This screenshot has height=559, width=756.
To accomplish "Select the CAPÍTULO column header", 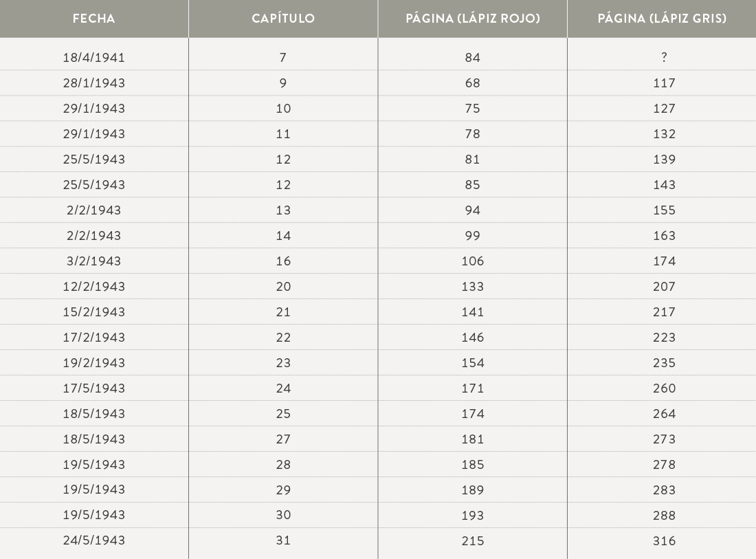I will coord(283,19).
